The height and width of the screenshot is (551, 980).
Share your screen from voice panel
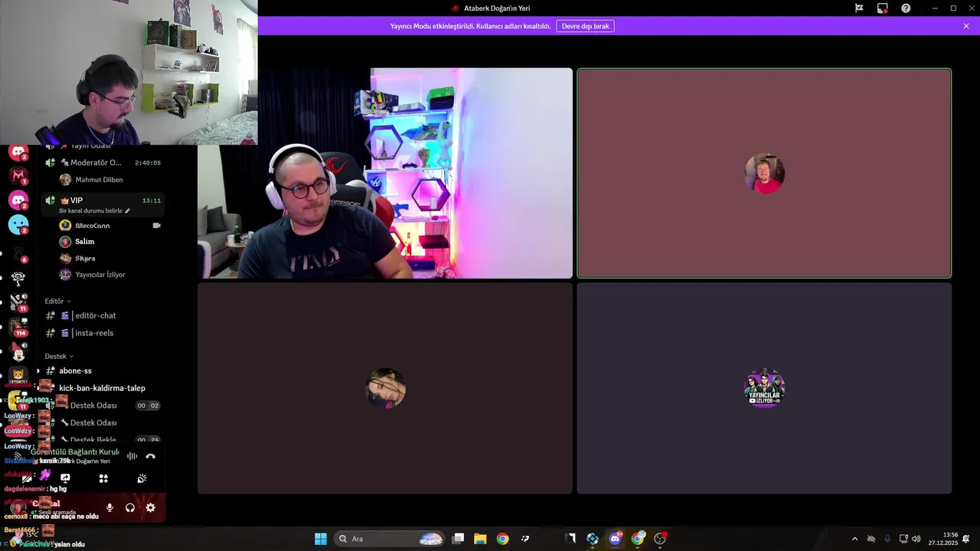(x=66, y=478)
